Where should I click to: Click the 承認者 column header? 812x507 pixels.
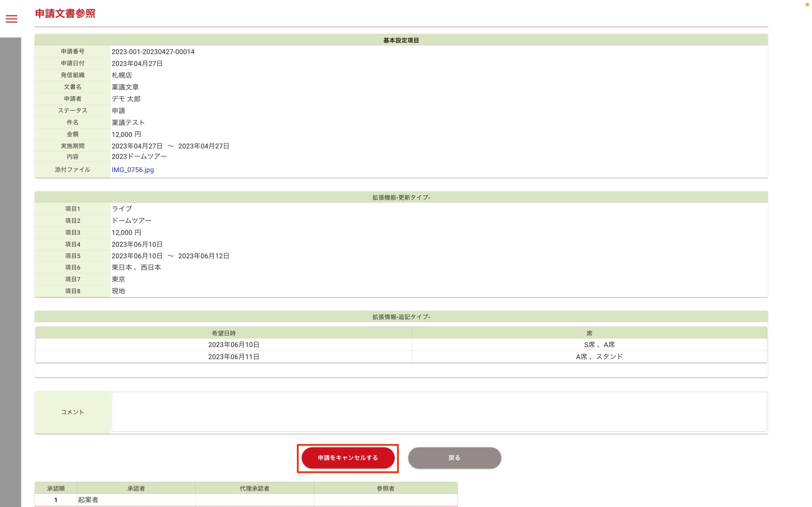(136, 488)
